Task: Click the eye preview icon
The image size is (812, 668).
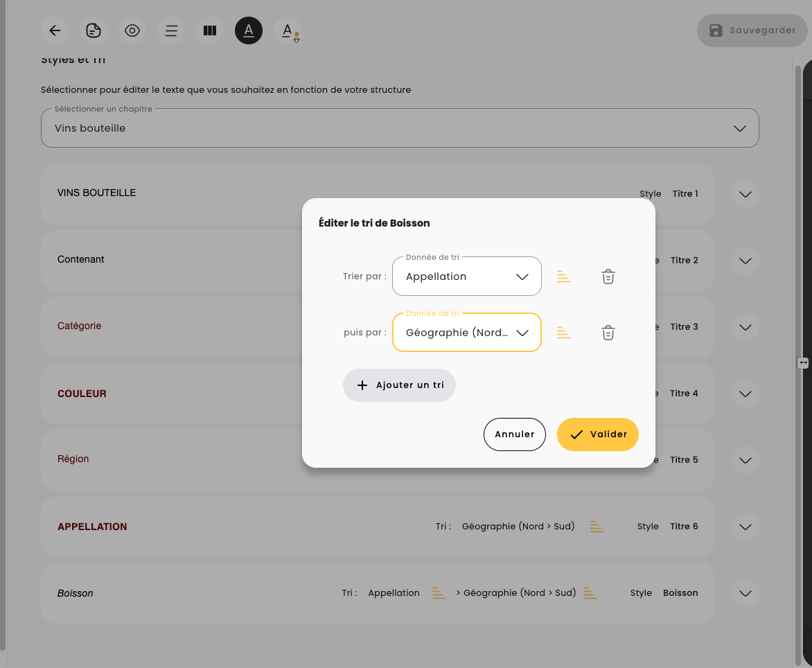Action: [x=132, y=30]
